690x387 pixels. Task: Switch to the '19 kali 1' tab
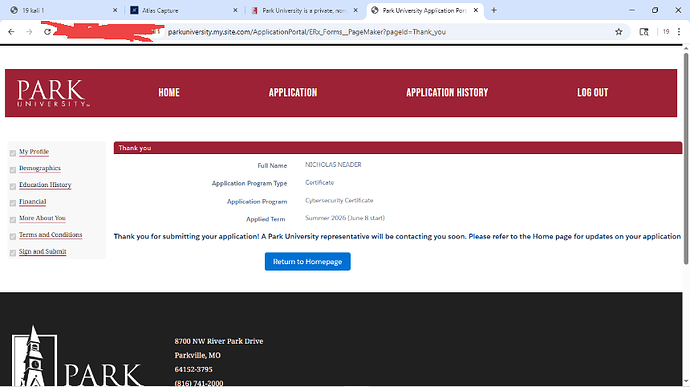pos(64,10)
